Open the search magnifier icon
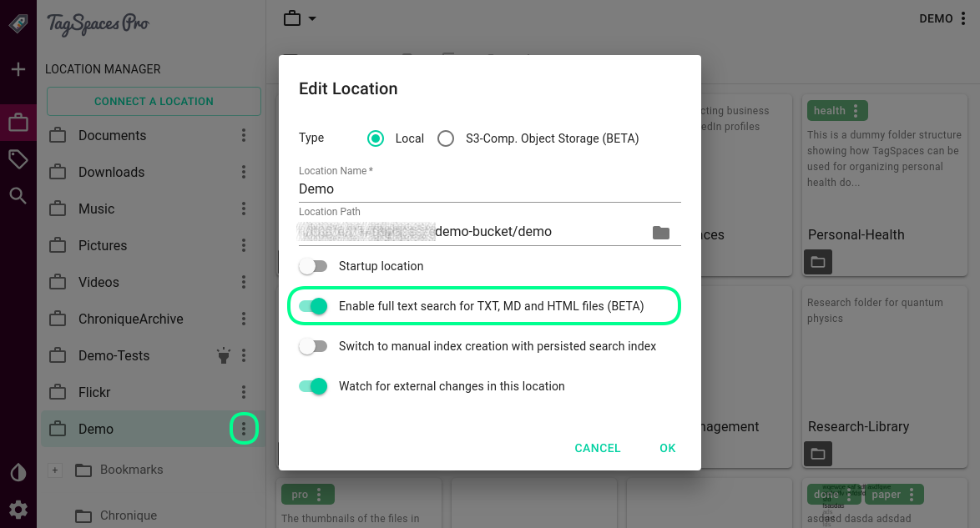This screenshot has height=528, width=980. [18, 195]
